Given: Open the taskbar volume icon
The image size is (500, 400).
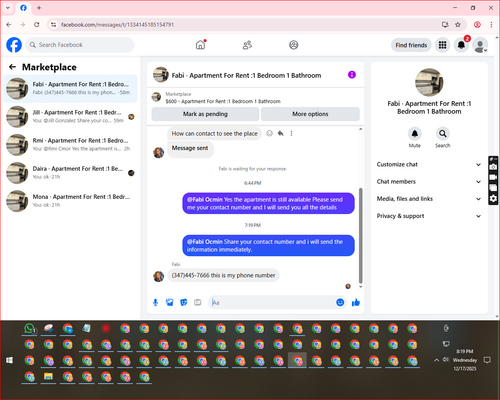Looking at the screenshot, I should pos(446,360).
